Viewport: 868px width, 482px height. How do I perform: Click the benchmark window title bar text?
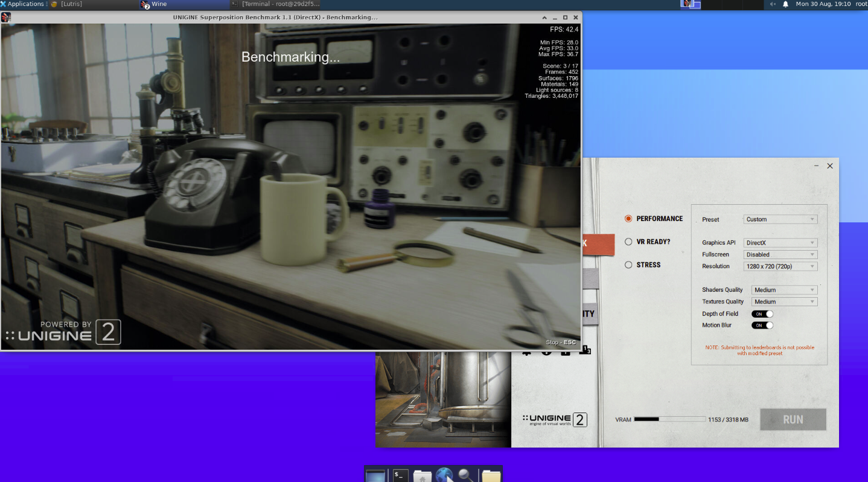click(x=275, y=18)
